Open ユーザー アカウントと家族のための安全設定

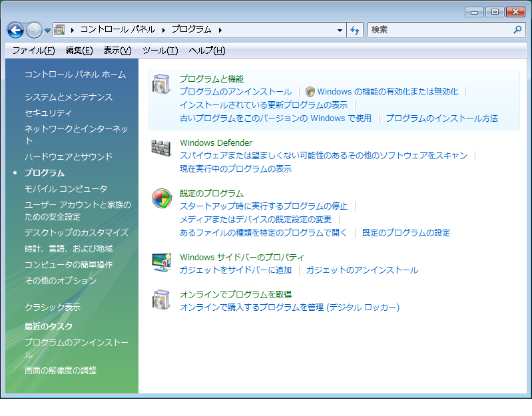(x=78, y=211)
